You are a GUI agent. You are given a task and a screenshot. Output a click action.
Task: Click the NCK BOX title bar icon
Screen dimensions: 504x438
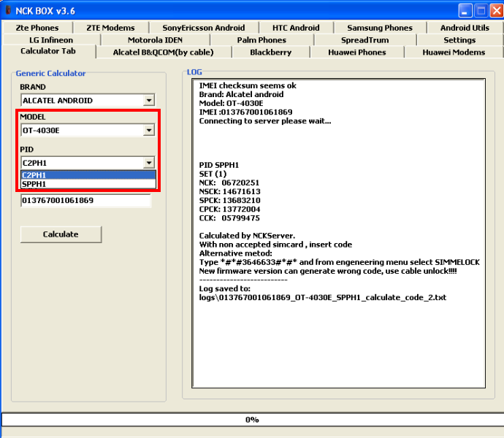coord(8,10)
